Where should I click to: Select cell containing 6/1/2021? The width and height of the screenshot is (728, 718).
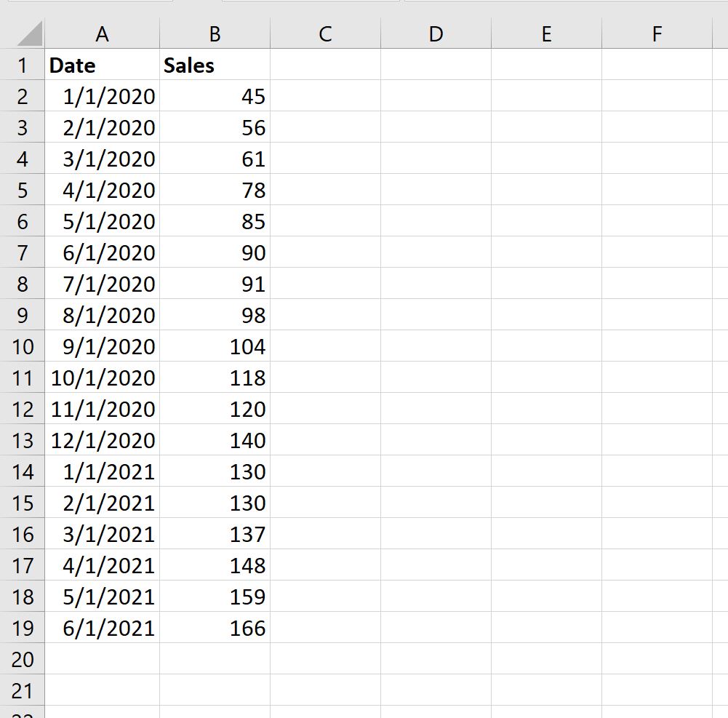(102, 628)
